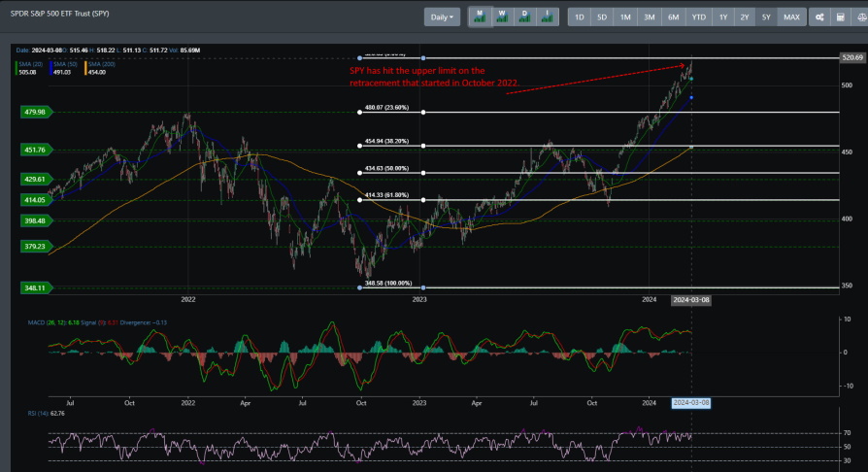Set chart range to 1D
The width and height of the screenshot is (868, 472).
click(x=579, y=17)
